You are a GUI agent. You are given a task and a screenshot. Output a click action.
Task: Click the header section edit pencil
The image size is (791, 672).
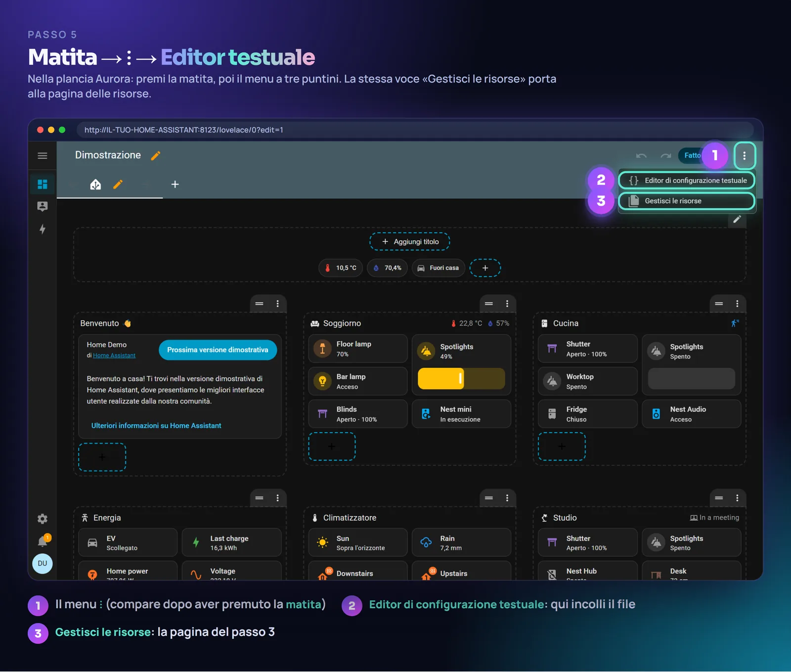point(737,219)
